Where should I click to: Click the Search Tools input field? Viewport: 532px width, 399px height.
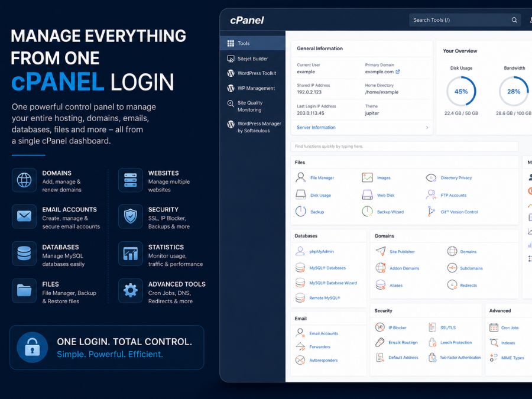pyautogui.click(x=465, y=20)
